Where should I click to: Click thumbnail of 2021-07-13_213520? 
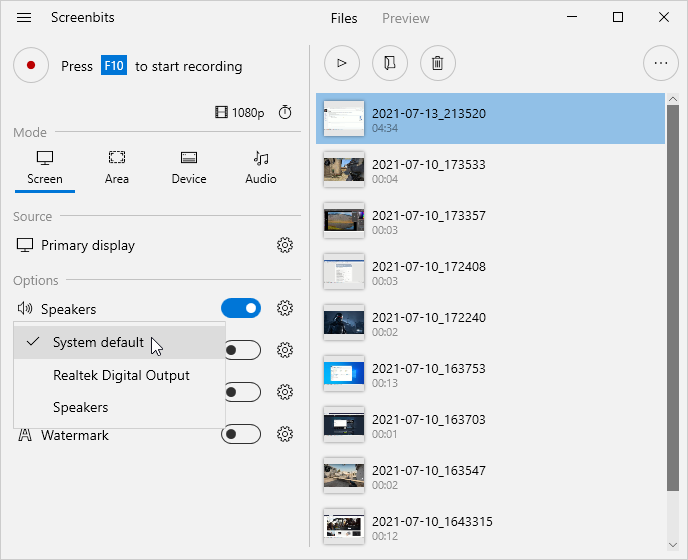(344, 118)
